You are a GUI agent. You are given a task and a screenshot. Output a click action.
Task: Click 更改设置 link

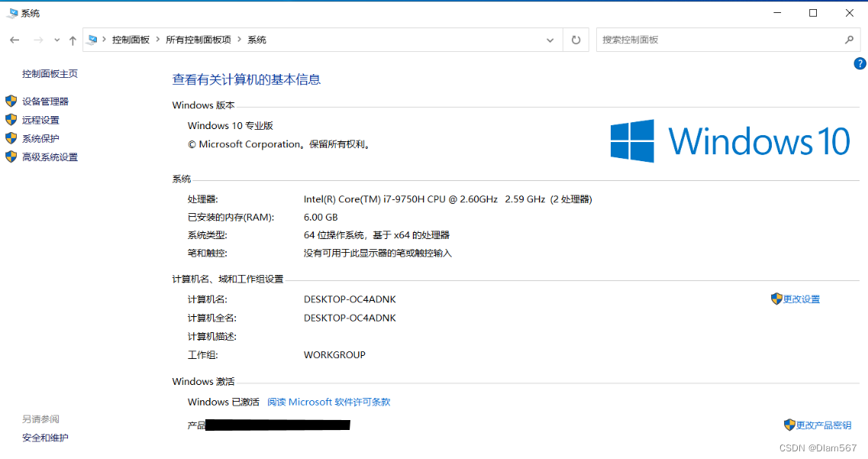(x=801, y=299)
